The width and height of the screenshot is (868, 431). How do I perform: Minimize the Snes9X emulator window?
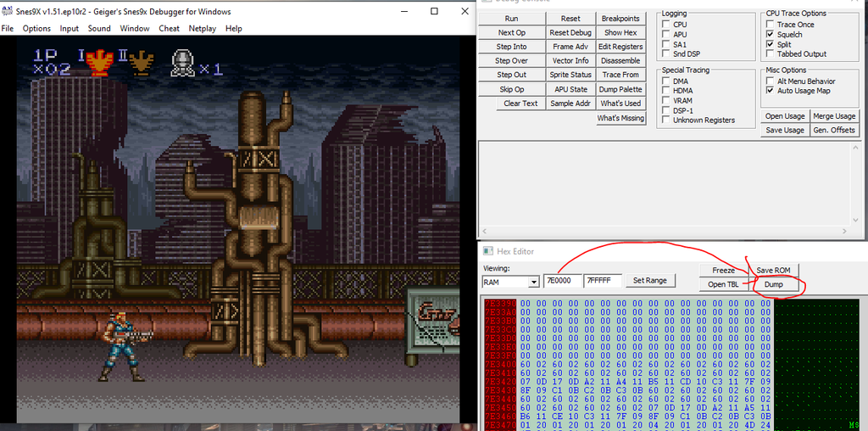click(x=408, y=11)
